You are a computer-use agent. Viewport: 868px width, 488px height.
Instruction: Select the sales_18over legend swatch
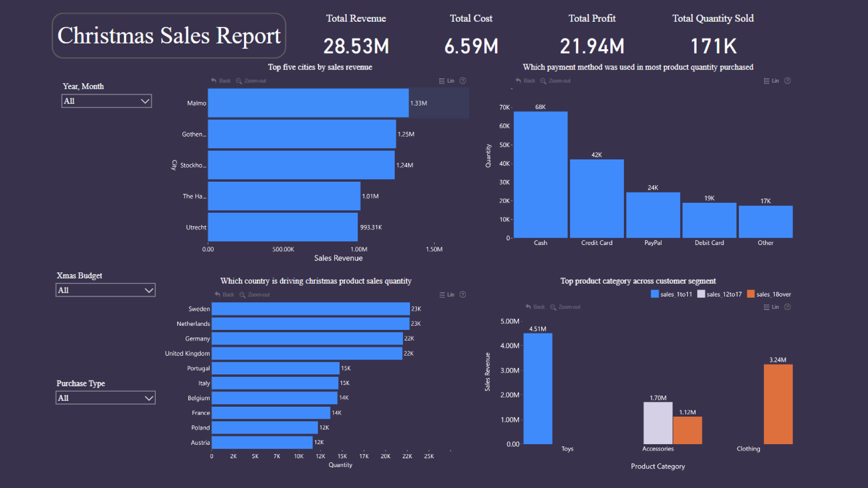pos(750,294)
